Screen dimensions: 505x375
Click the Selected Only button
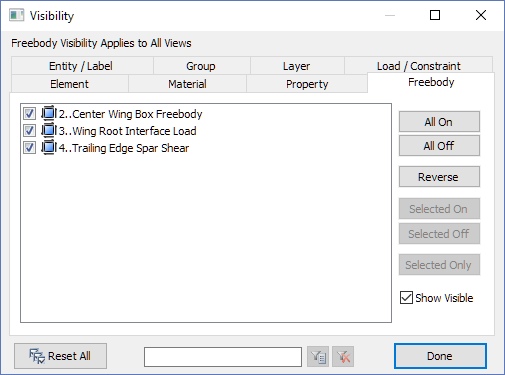(439, 265)
